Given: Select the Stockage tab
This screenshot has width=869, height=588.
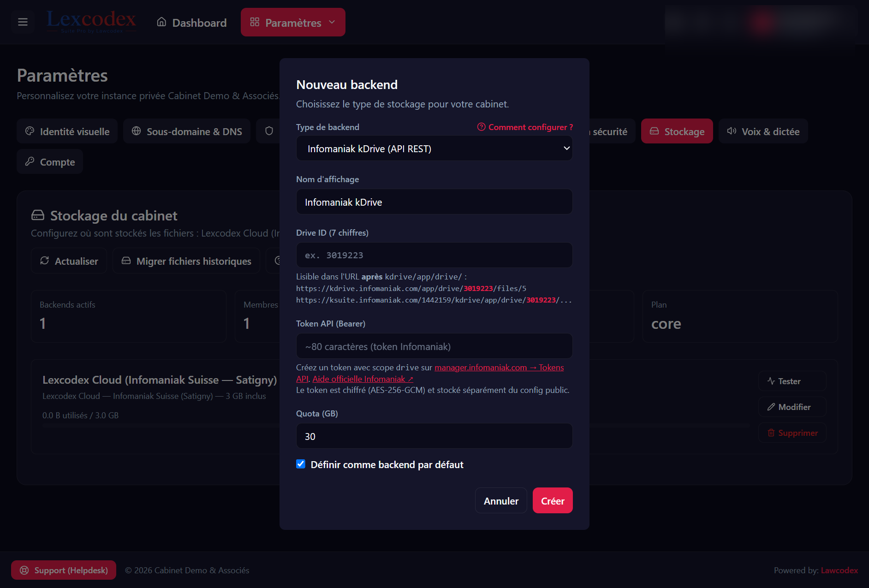Looking at the screenshot, I should (677, 131).
